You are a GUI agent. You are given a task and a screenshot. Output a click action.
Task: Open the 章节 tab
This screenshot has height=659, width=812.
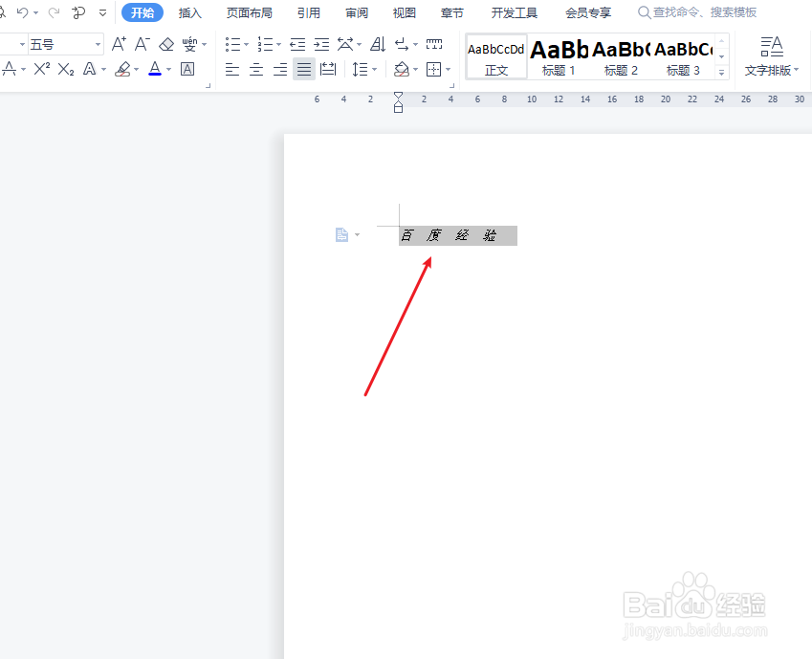[452, 12]
